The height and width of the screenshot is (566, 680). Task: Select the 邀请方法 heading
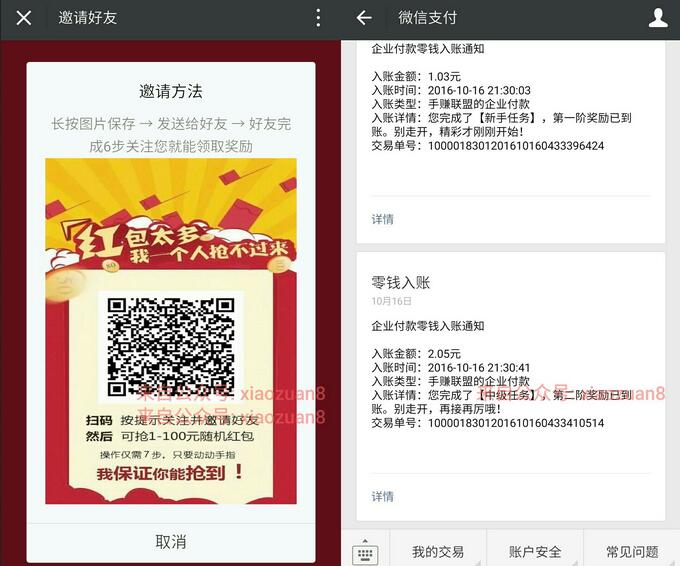click(x=171, y=92)
